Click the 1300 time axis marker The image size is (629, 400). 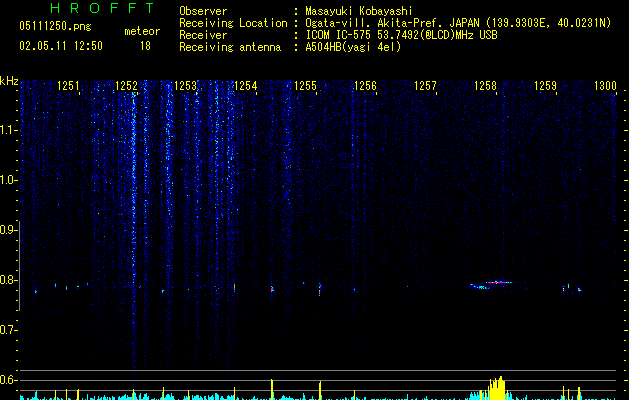click(605, 86)
